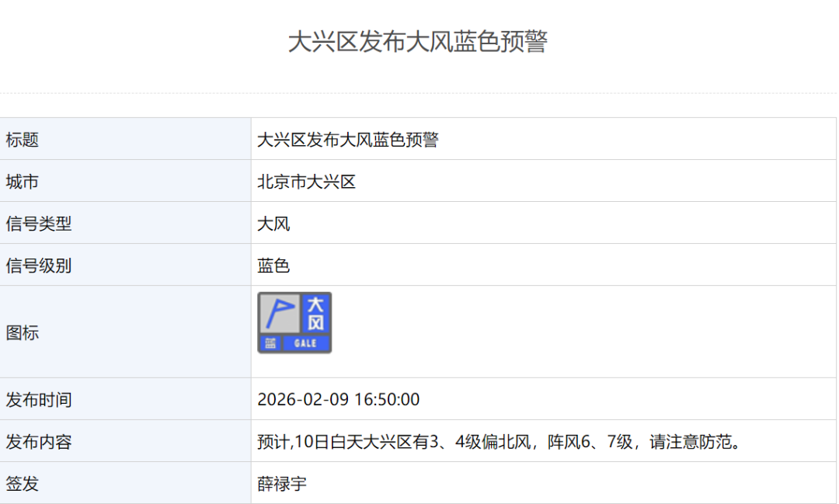839x504 pixels.
Task: Select the title value in the 标题 row
Action: (347, 140)
